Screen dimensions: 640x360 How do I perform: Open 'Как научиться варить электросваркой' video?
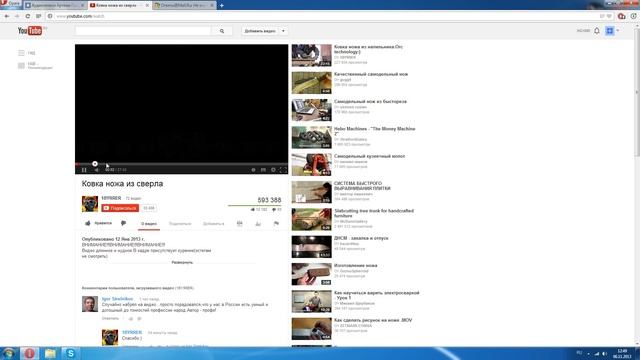coord(376,295)
